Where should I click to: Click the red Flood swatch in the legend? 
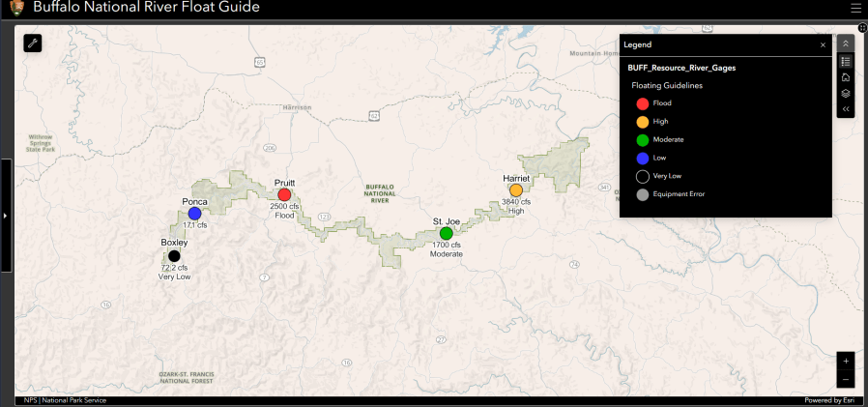pyautogui.click(x=643, y=103)
